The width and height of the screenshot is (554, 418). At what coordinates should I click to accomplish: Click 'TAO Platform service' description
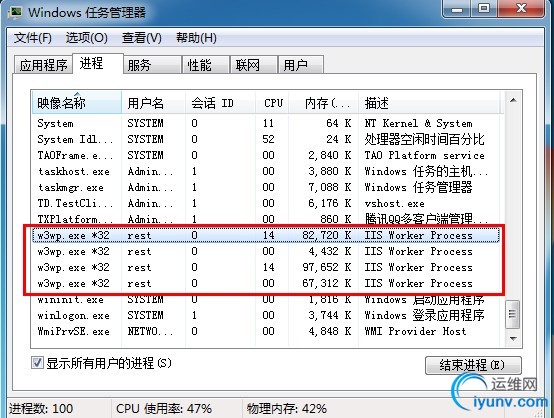tap(424, 155)
